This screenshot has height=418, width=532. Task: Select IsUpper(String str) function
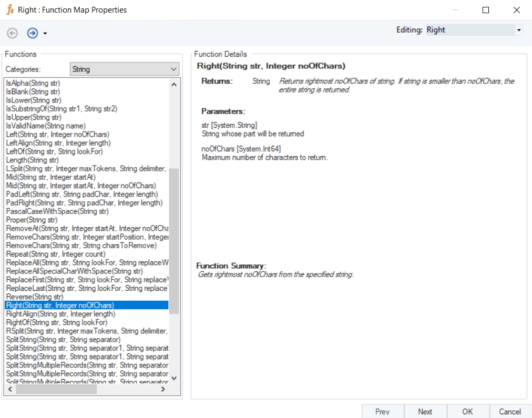coord(87,117)
